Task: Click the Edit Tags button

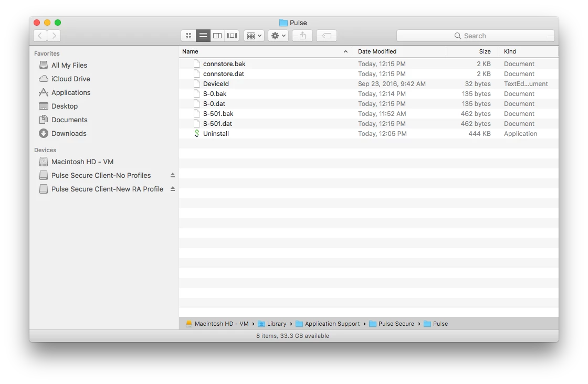Action: 326,36
